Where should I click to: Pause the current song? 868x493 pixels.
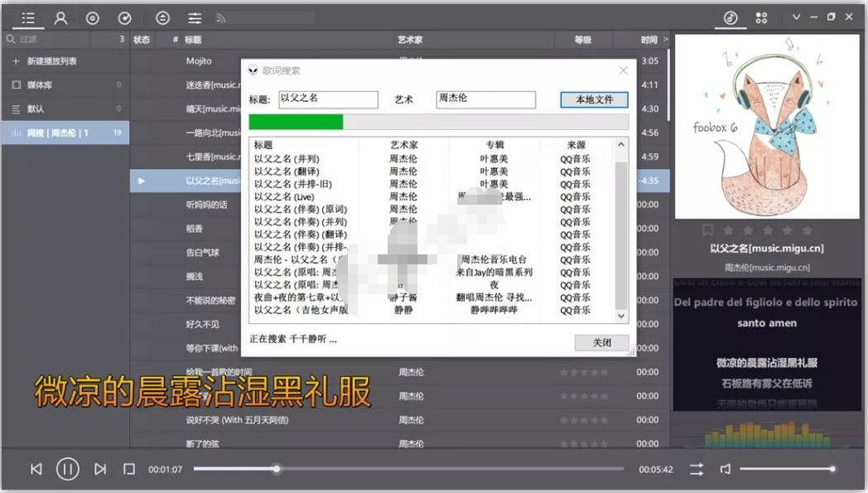pyautogui.click(x=67, y=469)
